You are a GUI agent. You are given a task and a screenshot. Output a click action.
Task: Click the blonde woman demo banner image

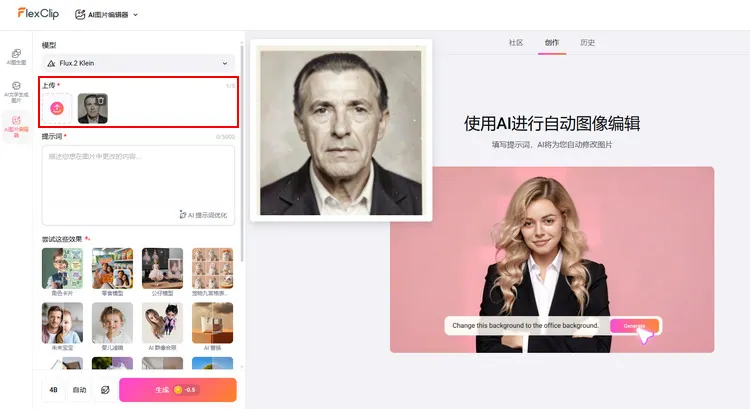click(x=552, y=260)
